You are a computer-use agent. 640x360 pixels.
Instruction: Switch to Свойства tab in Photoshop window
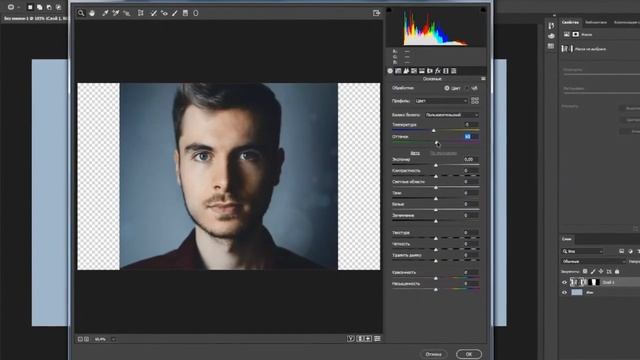570,22
